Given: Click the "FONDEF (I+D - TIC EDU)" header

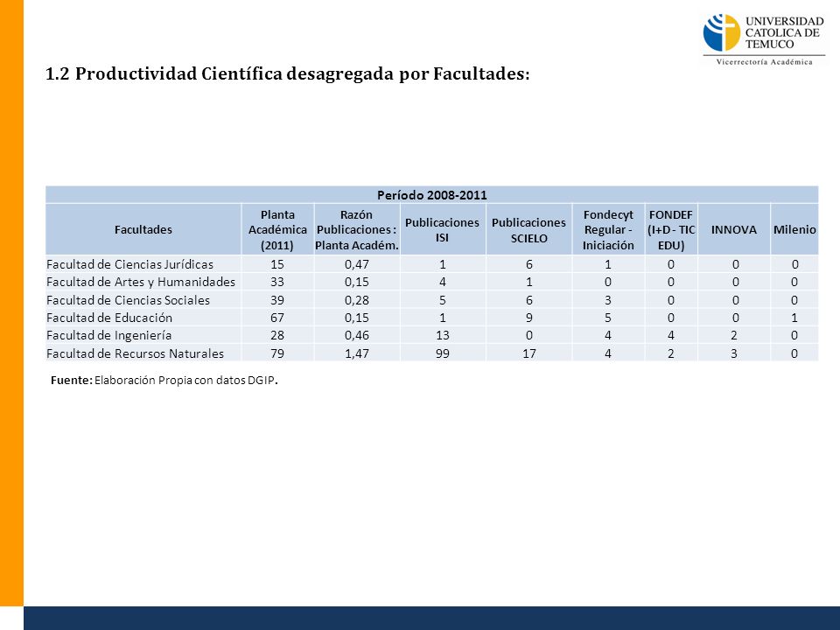Looking at the screenshot, I should click(x=671, y=230).
